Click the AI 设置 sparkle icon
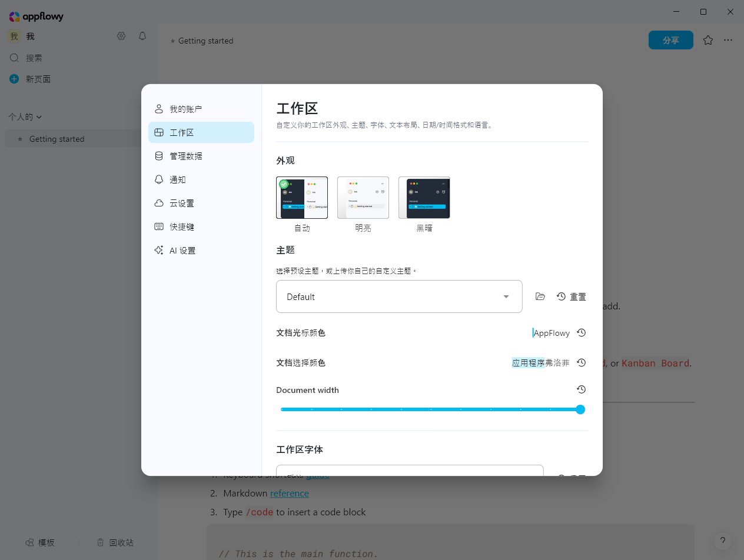 (x=159, y=250)
